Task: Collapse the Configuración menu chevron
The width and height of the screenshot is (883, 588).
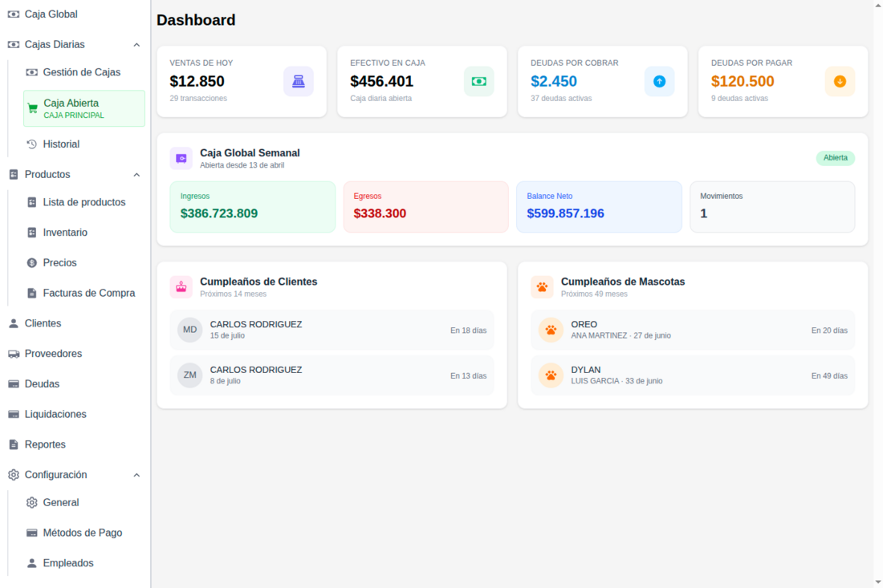Action: 136,475
